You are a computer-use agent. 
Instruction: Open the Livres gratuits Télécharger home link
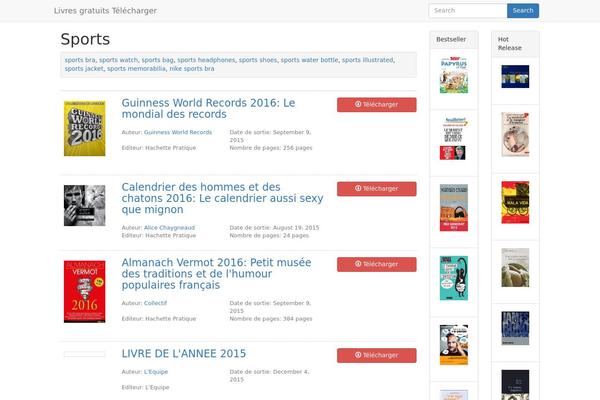(105, 11)
